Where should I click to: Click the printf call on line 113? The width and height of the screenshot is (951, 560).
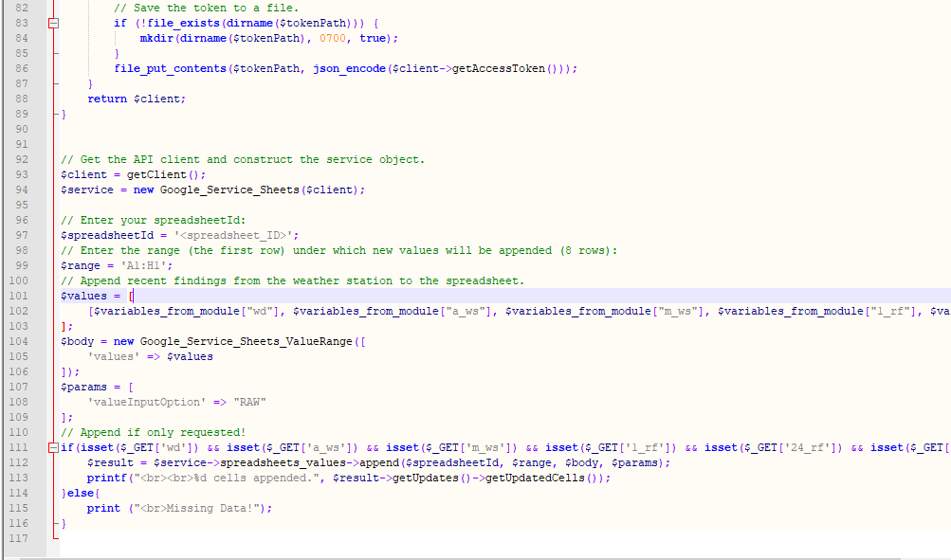click(105, 478)
